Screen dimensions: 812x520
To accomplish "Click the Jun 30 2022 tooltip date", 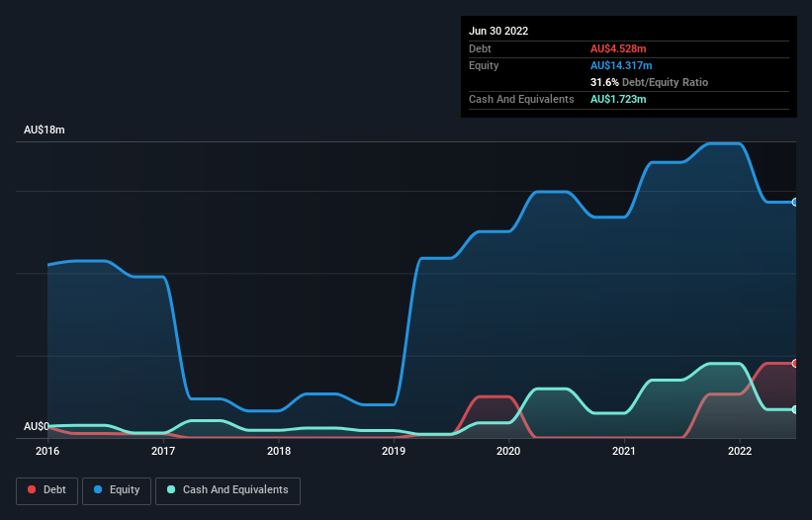I will tap(498, 31).
